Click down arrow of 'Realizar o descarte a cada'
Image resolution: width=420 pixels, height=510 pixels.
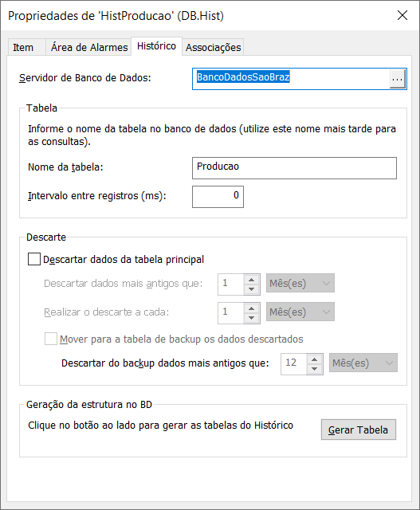point(252,318)
